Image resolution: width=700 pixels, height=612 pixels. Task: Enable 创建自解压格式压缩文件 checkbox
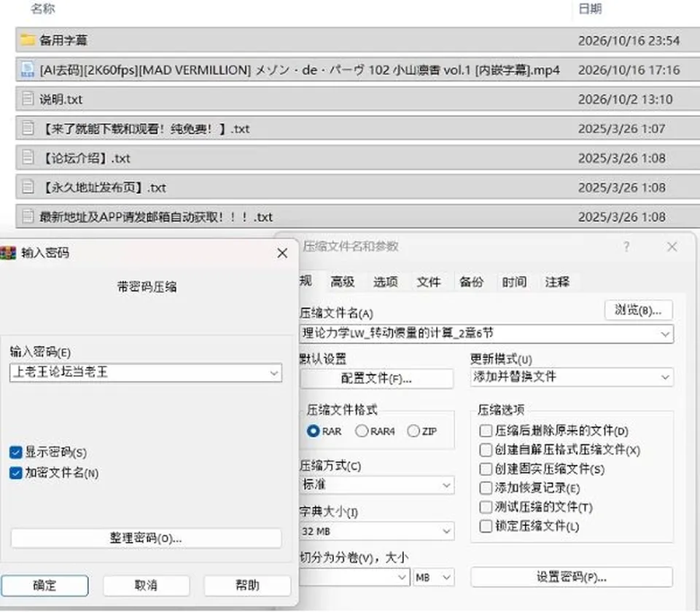tap(486, 450)
